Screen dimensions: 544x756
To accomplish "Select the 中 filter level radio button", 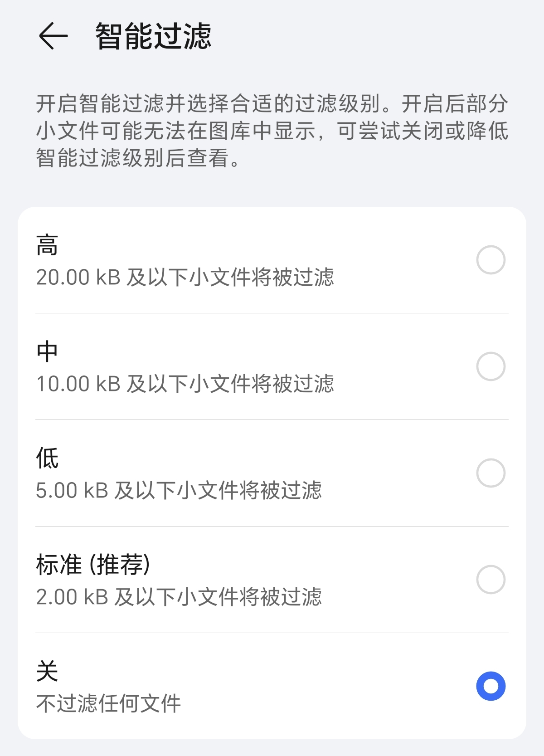I will coord(491,366).
